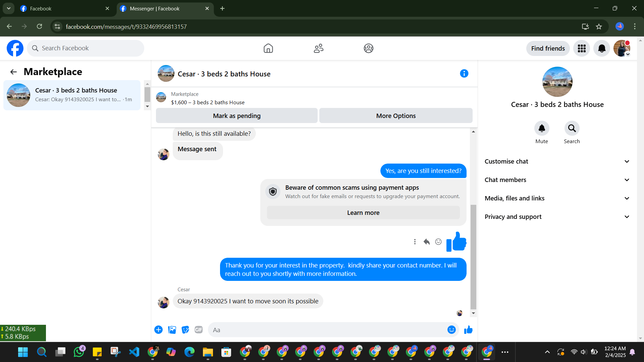Open Facebook home via the logo

coord(15,48)
